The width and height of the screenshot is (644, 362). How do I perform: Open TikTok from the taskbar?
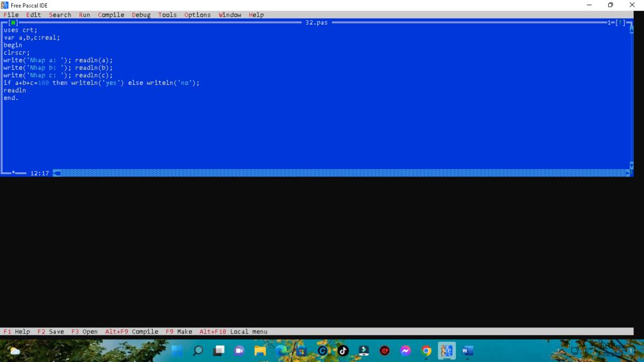pyautogui.click(x=343, y=351)
